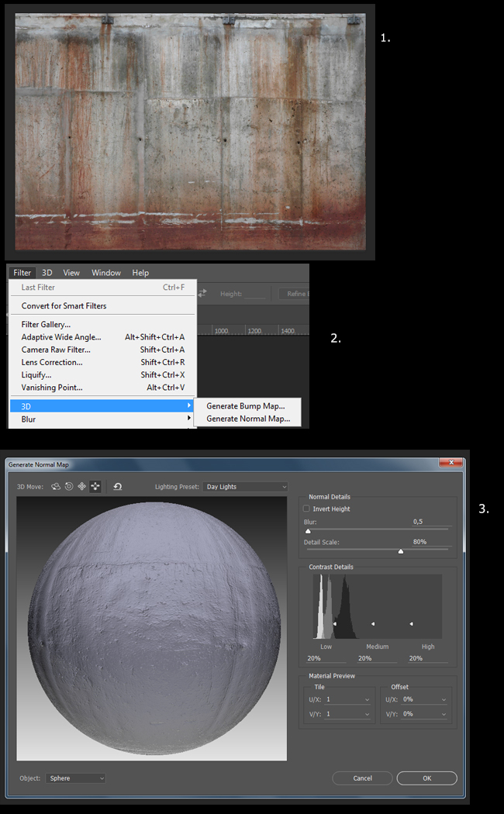Viewport: 504px width, 814px height.
Task: Click the reset camera arrow icon
Action: 117,487
